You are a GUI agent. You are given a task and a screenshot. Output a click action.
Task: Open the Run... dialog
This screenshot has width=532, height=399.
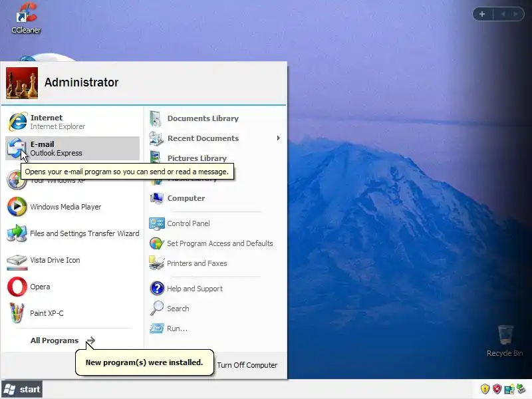click(x=215, y=329)
